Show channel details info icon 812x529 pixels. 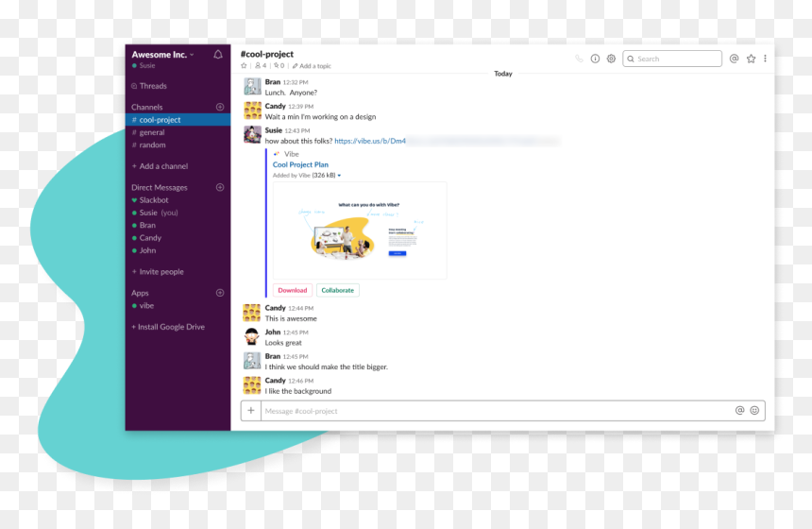click(x=595, y=59)
